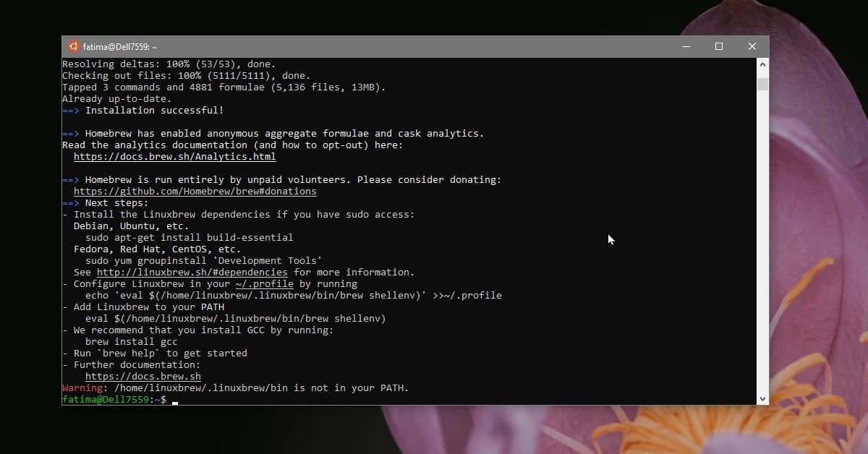Click the terminal app icon in title bar

(x=73, y=46)
